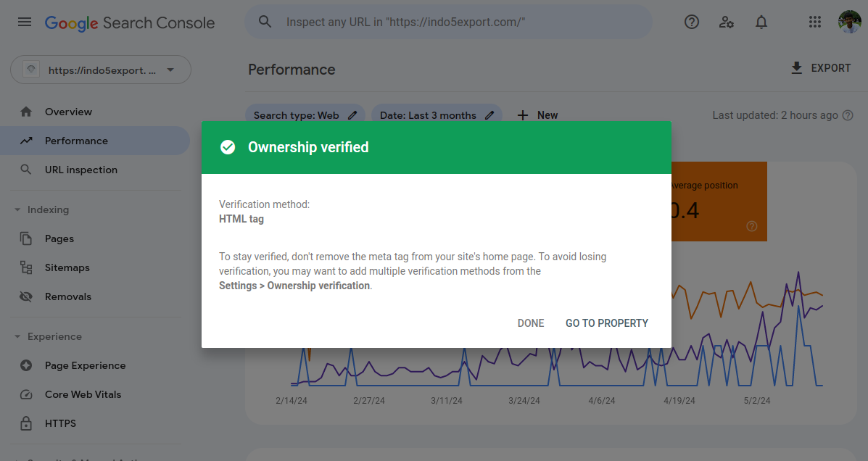
Task: Click the Core Web Vitals gauge icon
Action: 26,394
